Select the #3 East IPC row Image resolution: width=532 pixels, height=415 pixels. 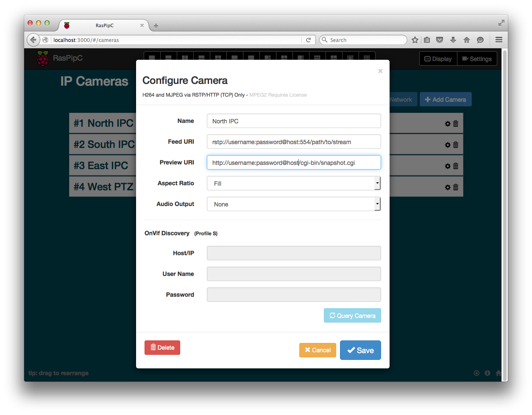pyautogui.click(x=266, y=165)
